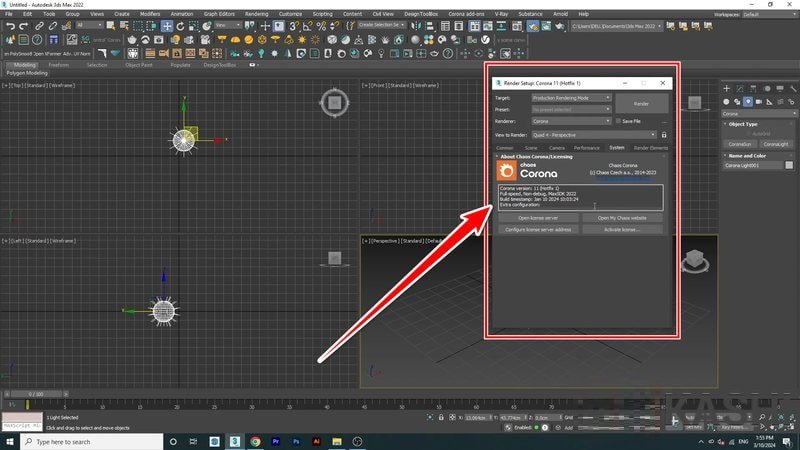Open the Rendering menu
This screenshot has width=800, height=450.
(x=256, y=14)
